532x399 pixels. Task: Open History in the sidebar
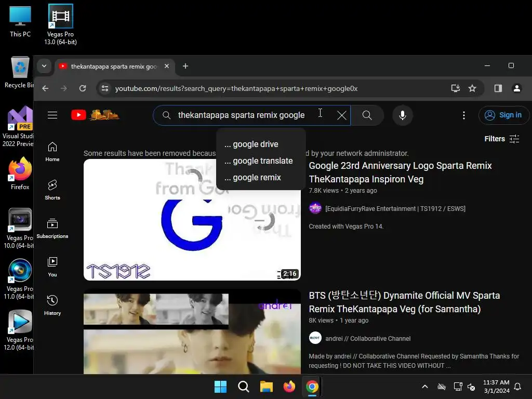pos(52,305)
